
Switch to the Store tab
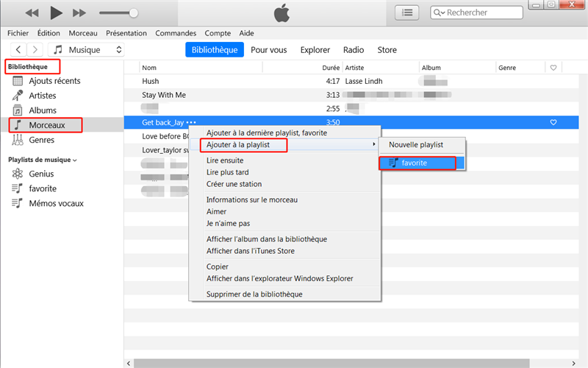[387, 49]
